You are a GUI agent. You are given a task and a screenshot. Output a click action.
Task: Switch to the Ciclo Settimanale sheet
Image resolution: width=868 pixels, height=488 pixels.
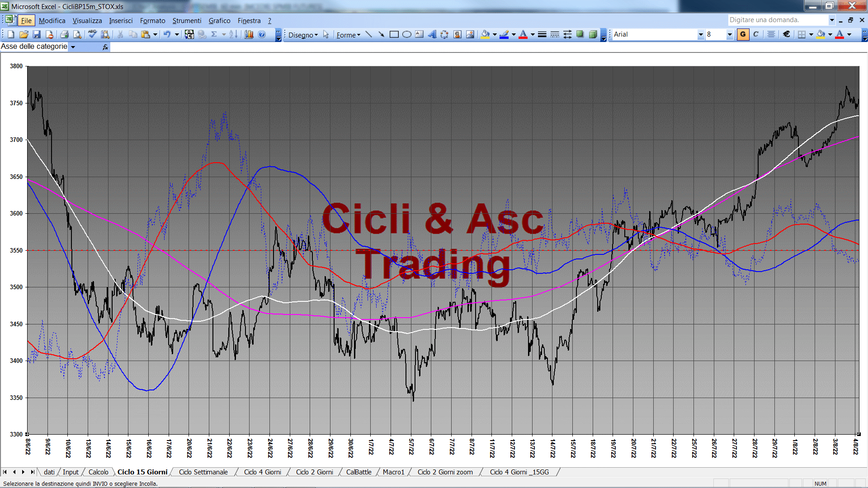click(203, 472)
